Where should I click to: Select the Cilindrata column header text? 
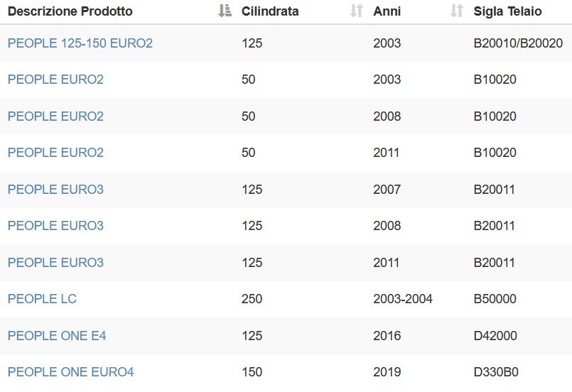270,11
